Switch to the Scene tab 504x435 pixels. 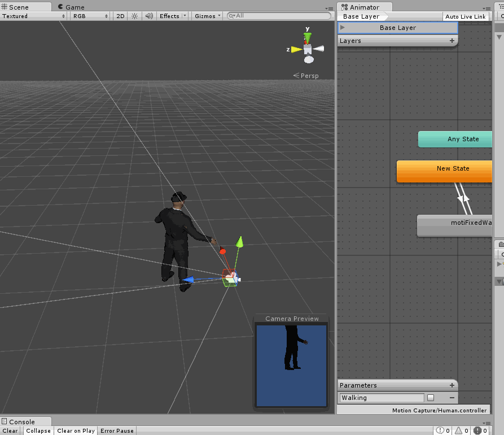pyautogui.click(x=25, y=7)
